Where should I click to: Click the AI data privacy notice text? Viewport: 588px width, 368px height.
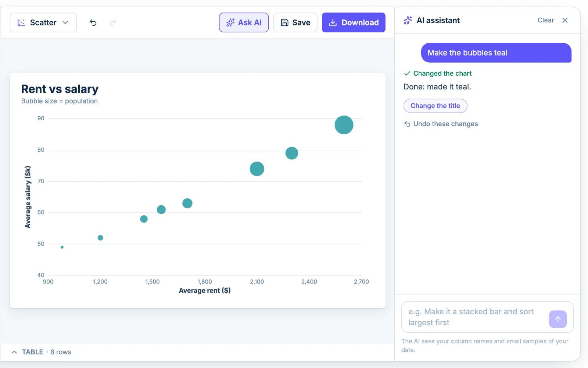[485, 346]
